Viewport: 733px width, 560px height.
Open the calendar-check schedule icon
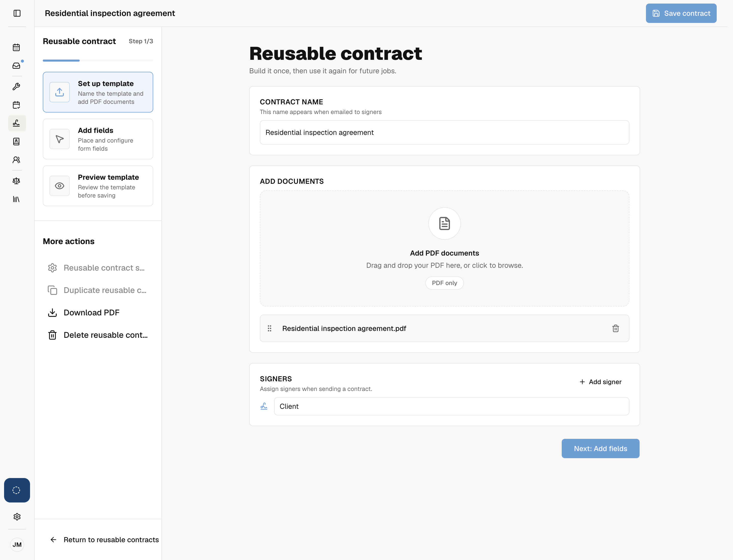click(x=16, y=105)
